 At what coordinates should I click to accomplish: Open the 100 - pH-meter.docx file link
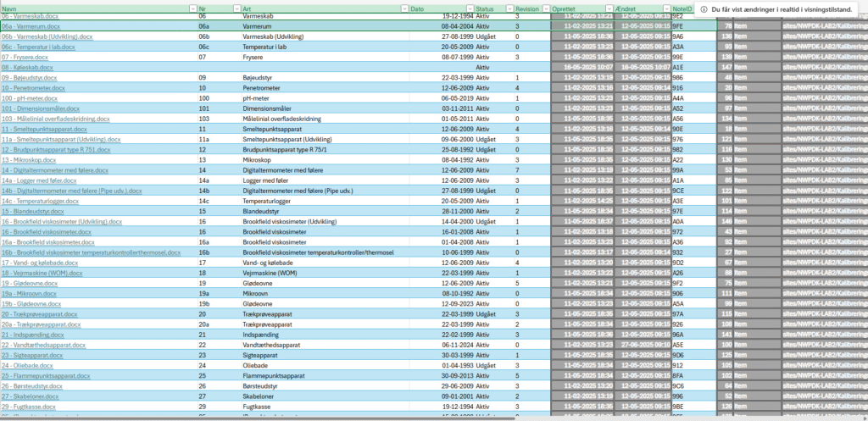click(x=31, y=98)
